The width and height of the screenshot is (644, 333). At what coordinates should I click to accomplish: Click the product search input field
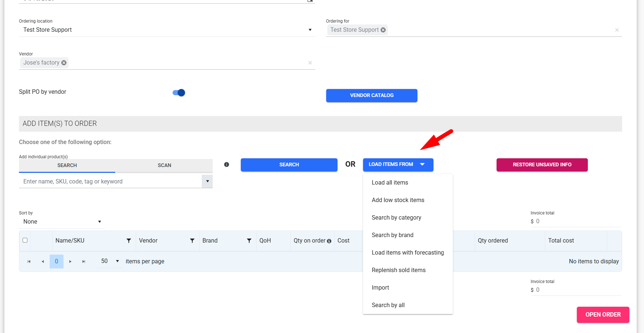[110, 182]
